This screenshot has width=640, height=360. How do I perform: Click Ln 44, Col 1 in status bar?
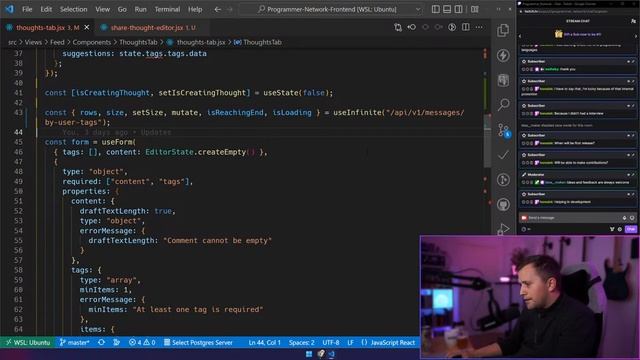[x=264, y=342]
